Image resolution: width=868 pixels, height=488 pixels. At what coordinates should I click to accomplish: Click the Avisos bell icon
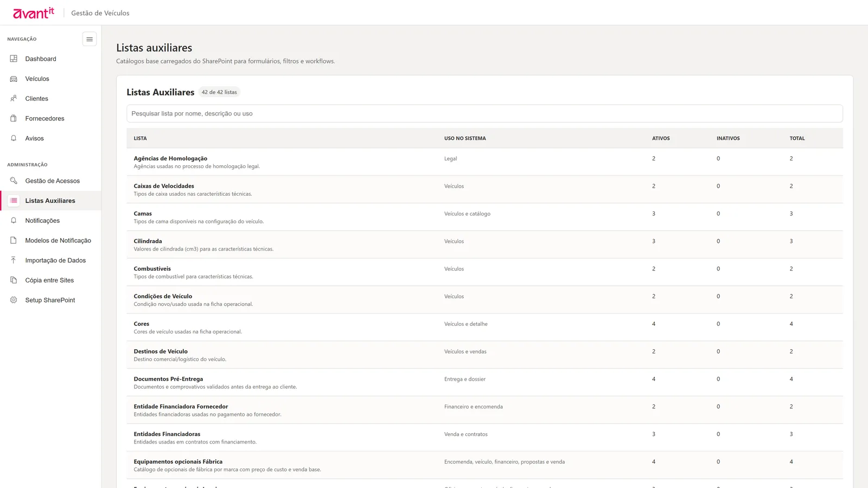(x=14, y=138)
